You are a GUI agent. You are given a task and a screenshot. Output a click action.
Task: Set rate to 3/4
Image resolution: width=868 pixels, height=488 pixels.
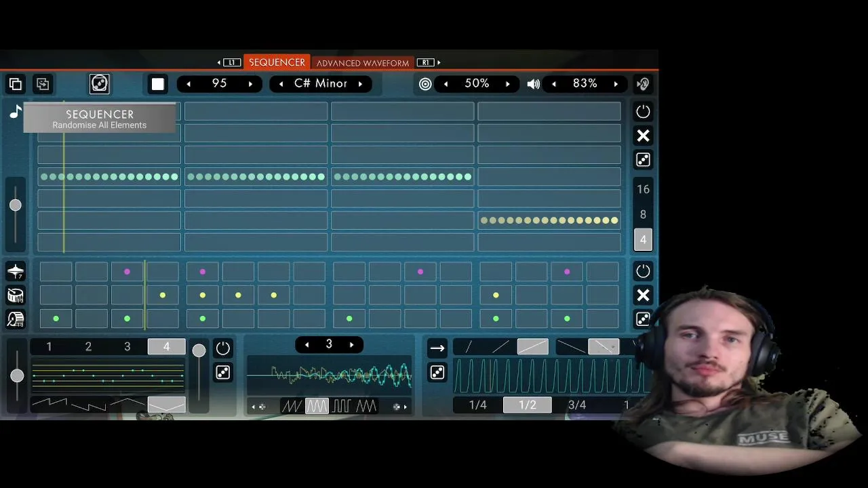click(577, 405)
